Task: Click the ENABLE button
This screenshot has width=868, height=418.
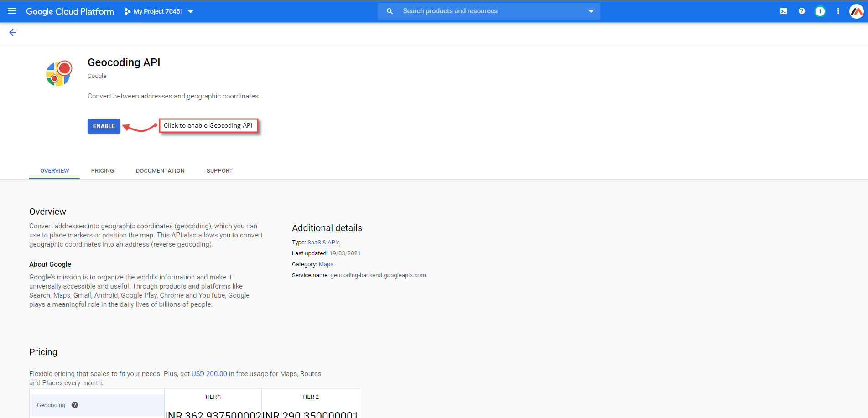Action: tap(104, 126)
